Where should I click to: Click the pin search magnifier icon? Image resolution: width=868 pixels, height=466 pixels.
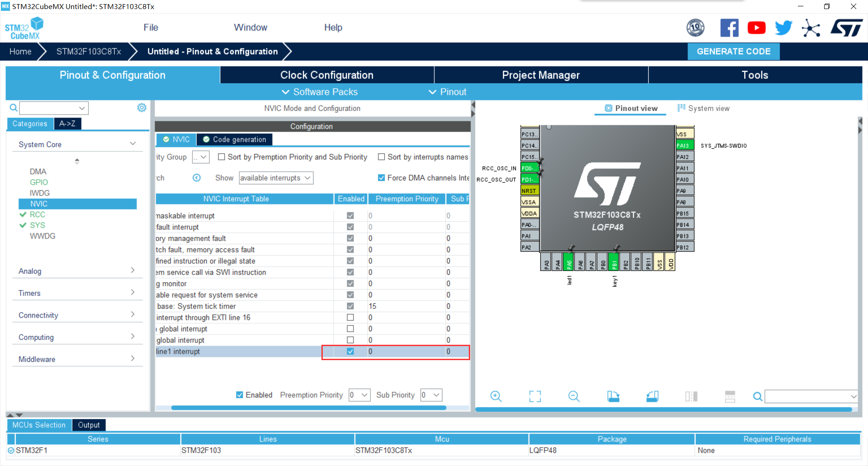(x=758, y=397)
